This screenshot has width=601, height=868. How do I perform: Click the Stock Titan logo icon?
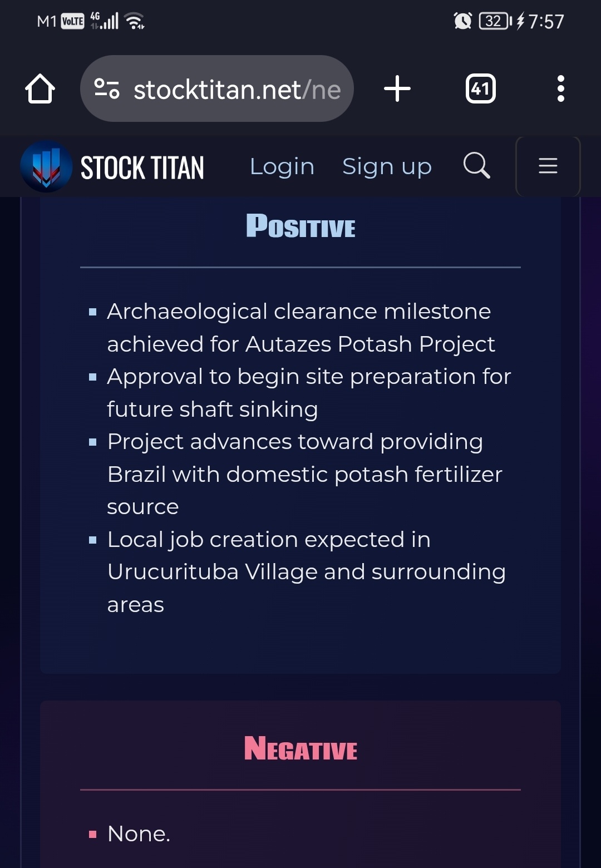(x=46, y=166)
